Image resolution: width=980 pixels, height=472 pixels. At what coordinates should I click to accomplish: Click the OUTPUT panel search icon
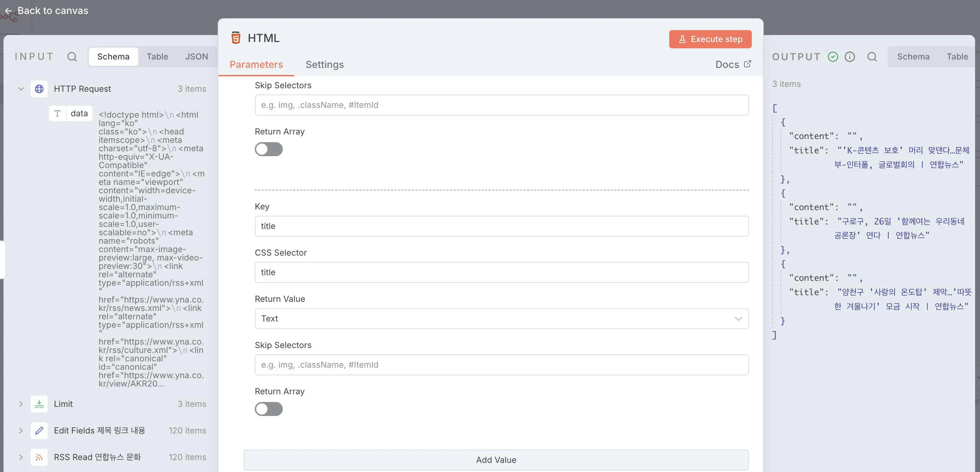pyautogui.click(x=872, y=57)
